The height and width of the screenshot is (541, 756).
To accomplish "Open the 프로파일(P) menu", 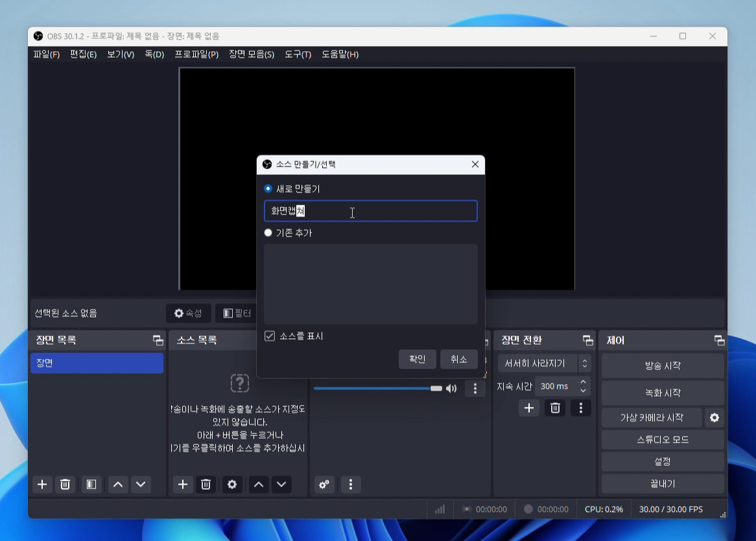I will (x=196, y=54).
